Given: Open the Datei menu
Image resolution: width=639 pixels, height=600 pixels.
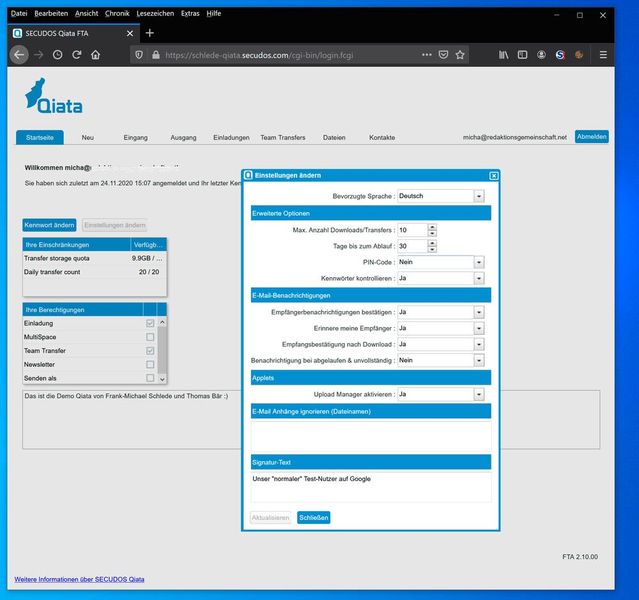Looking at the screenshot, I should tap(19, 13).
